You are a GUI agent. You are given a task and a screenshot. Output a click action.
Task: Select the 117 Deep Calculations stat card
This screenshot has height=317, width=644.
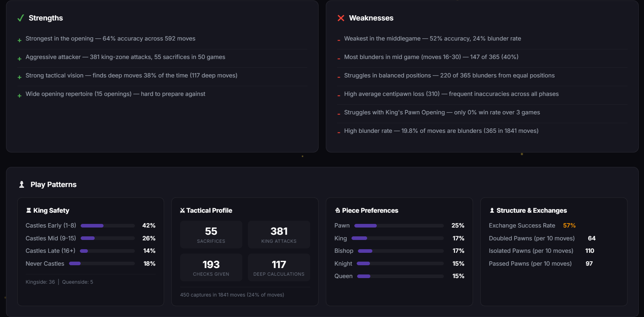pyautogui.click(x=279, y=268)
